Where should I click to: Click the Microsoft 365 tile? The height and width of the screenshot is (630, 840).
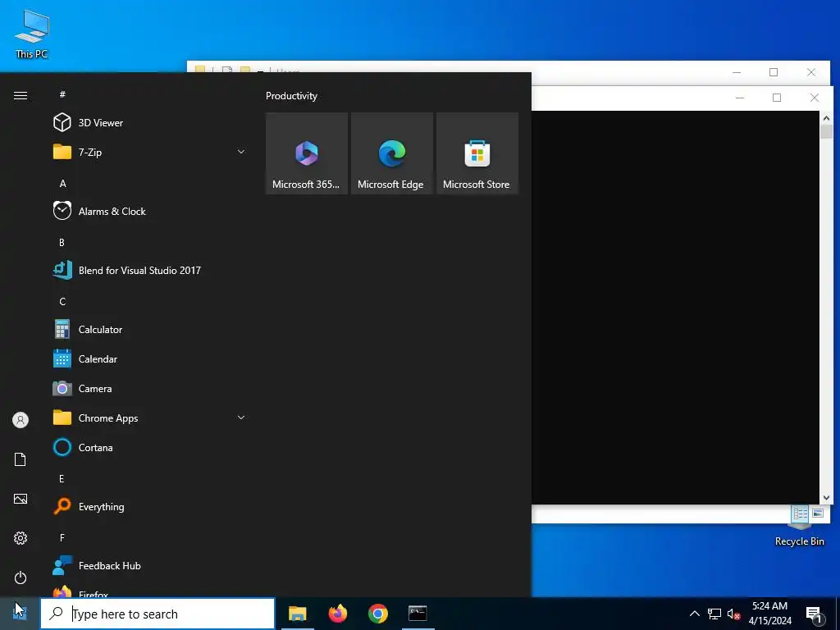[x=307, y=153]
